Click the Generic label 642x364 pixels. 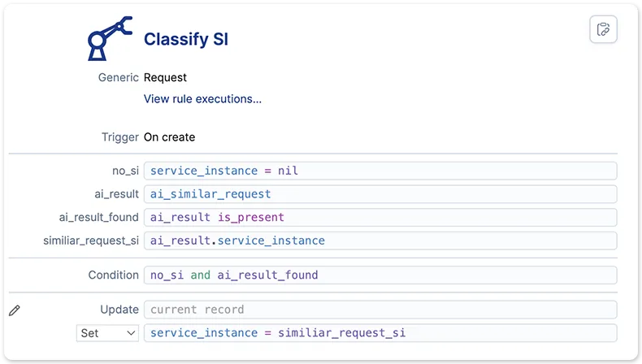(x=119, y=77)
